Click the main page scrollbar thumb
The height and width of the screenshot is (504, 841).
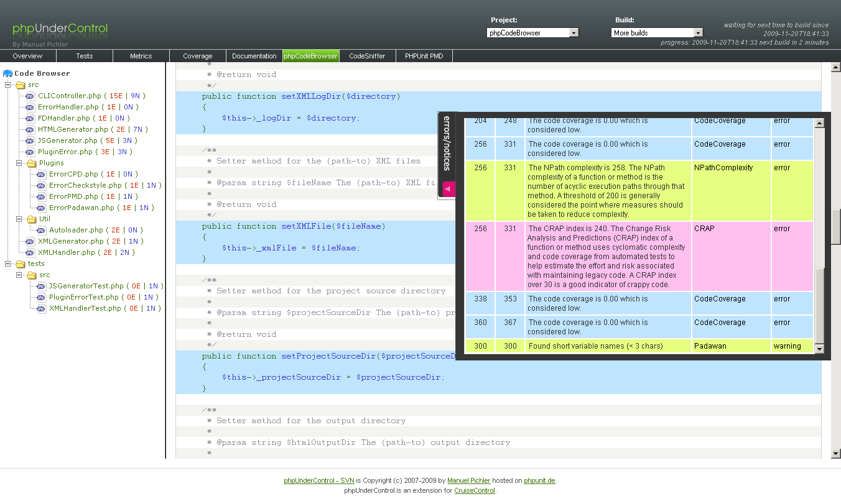(836, 227)
